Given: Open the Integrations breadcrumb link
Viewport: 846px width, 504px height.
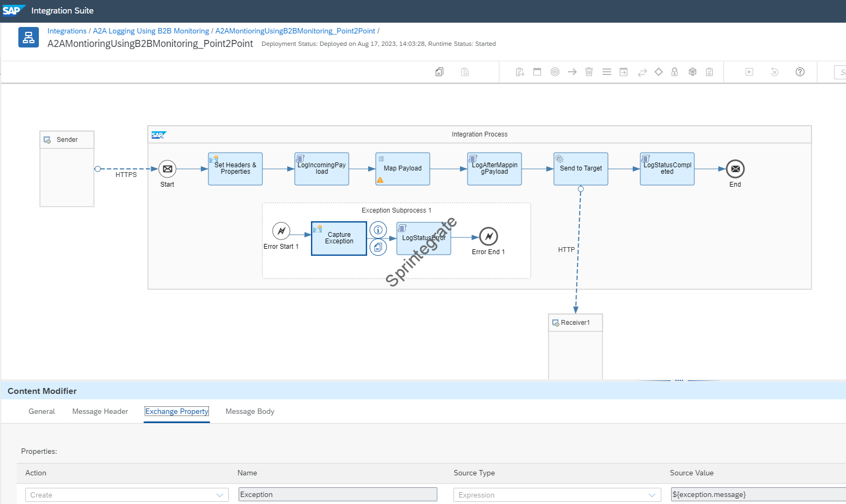Looking at the screenshot, I should tap(67, 31).
